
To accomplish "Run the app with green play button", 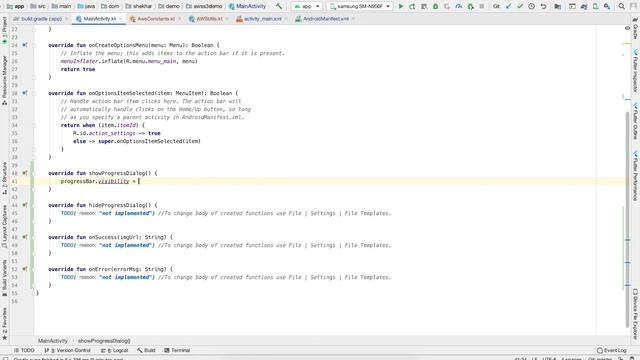I will click(401, 6).
